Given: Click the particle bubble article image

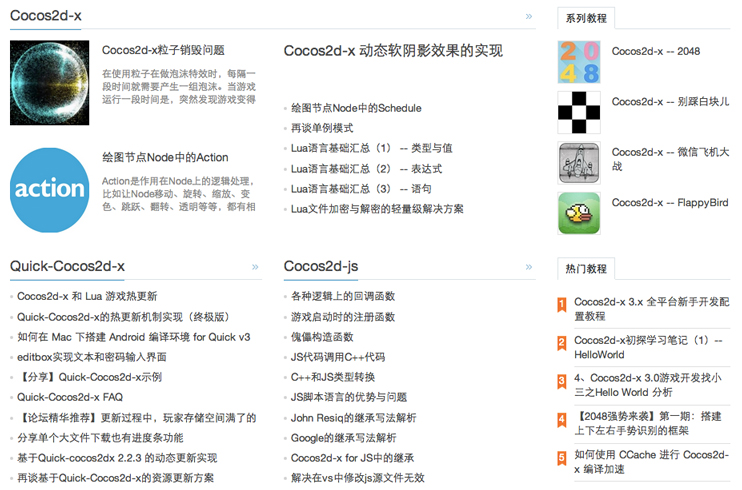Looking at the screenshot, I should click(x=50, y=83).
